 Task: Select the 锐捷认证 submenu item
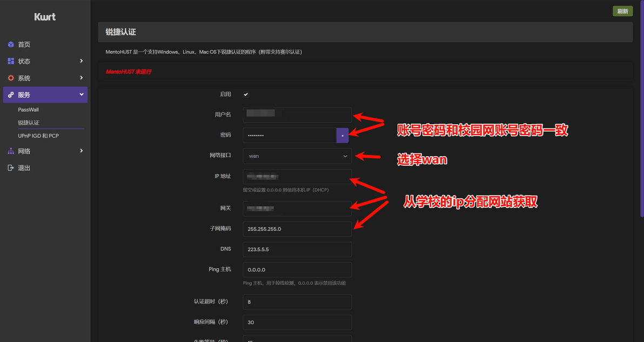click(29, 123)
